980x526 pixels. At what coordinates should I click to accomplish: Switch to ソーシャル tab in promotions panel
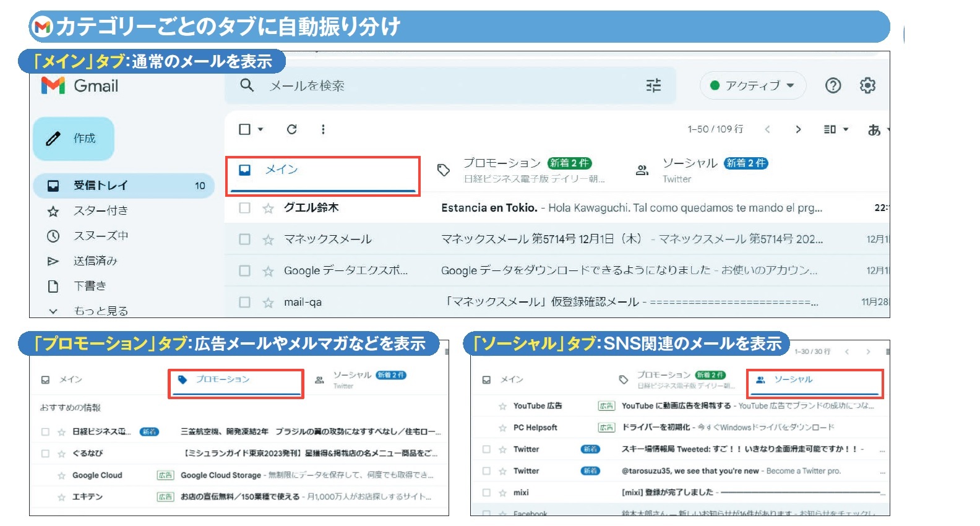(x=361, y=379)
